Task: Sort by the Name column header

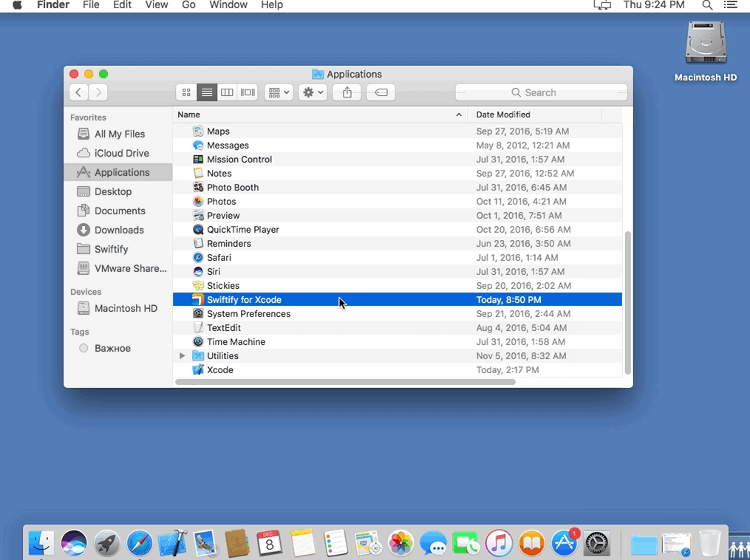Action: 321,115
